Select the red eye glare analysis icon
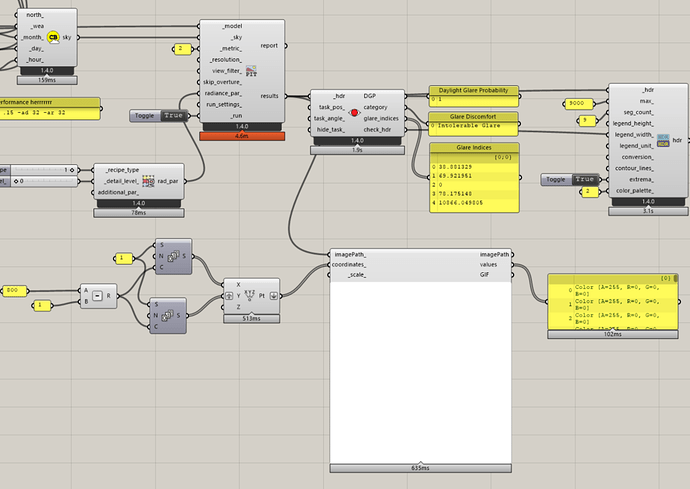The image size is (690, 489). tap(354, 113)
